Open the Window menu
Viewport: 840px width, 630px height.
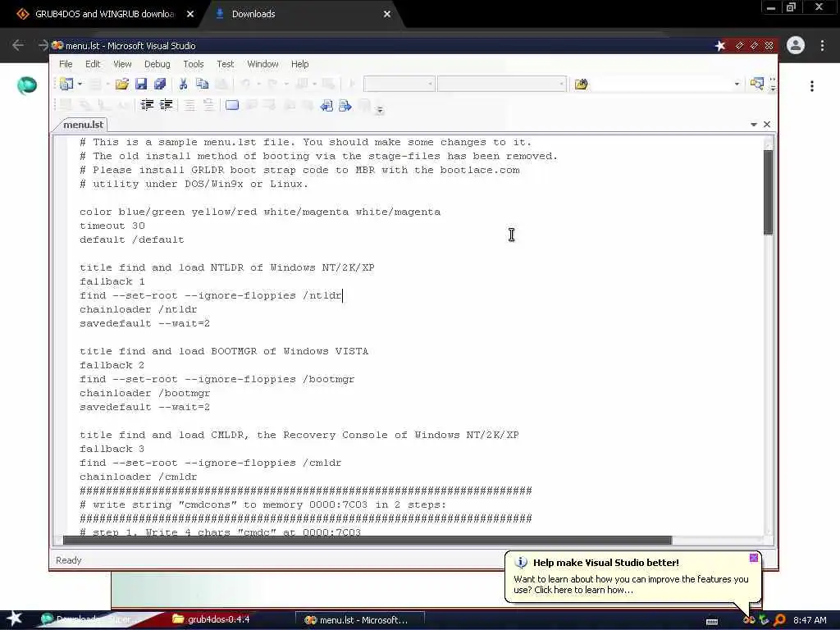pos(262,64)
